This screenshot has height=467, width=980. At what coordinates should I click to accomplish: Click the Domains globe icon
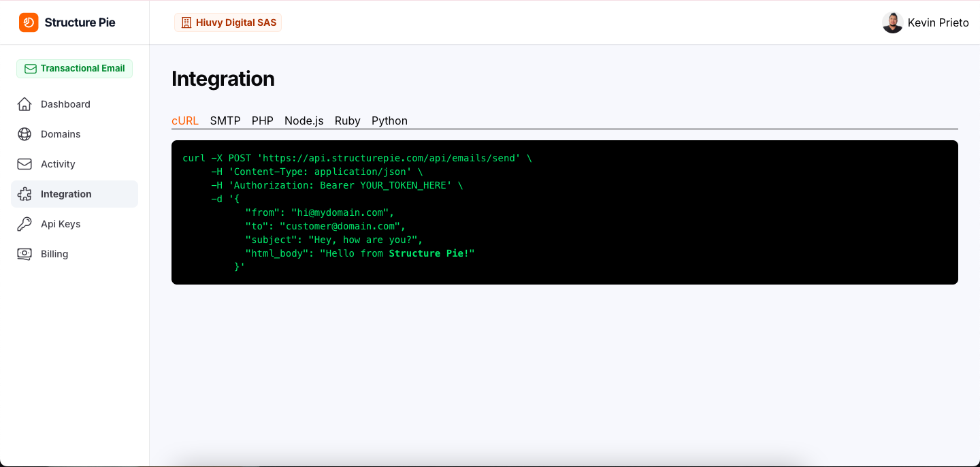point(24,134)
